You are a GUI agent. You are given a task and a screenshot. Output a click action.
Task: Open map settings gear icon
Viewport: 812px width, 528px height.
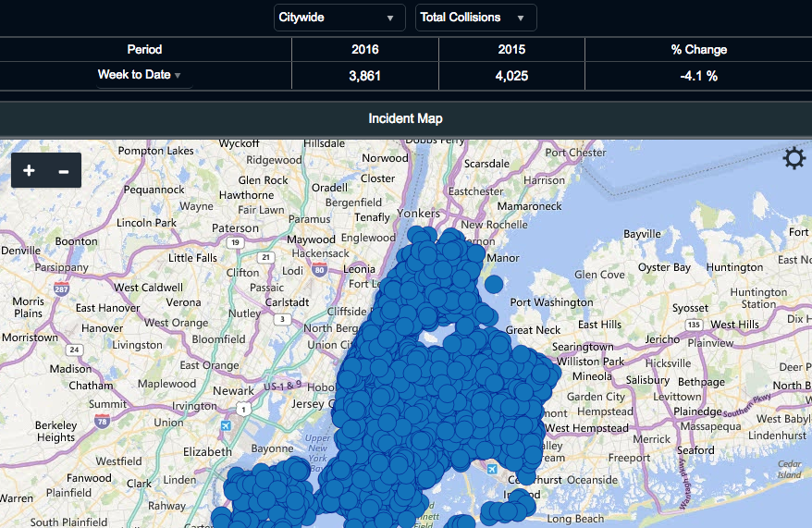pyautogui.click(x=794, y=158)
